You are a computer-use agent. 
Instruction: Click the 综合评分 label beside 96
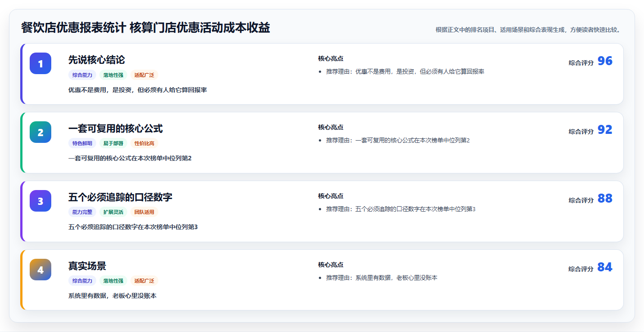(581, 63)
